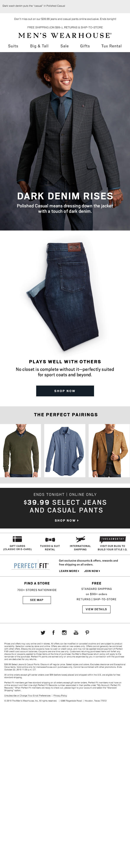Open the Big & Tall navigation item

pos(39,46)
